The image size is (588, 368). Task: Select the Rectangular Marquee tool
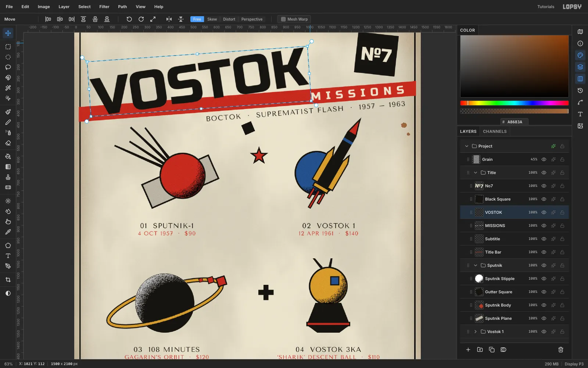[8, 47]
